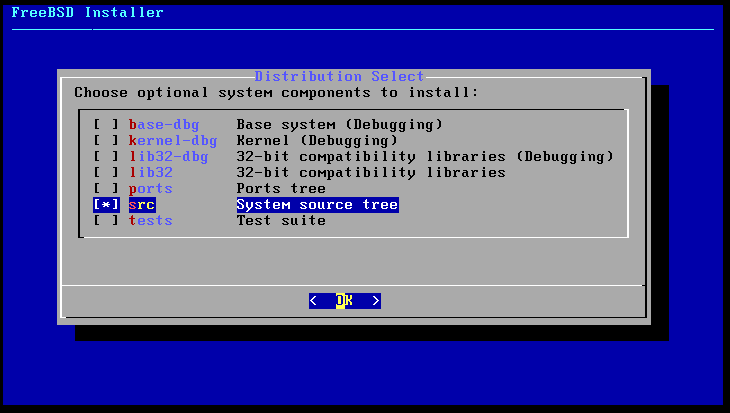The image size is (730, 413).
Task: Tick the tests checkbox
Action: pos(106,220)
